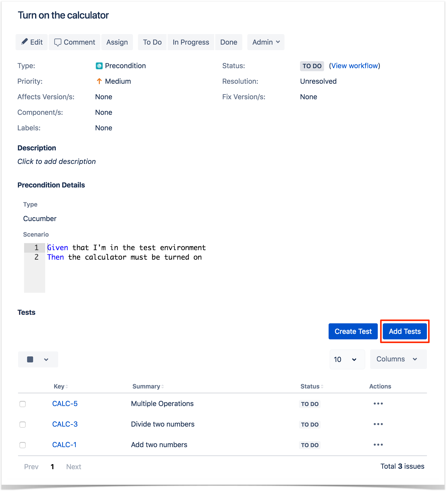Tick the checkbox for CALC-1
Image resolution: width=448 pixels, height=492 pixels.
(23, 445)
